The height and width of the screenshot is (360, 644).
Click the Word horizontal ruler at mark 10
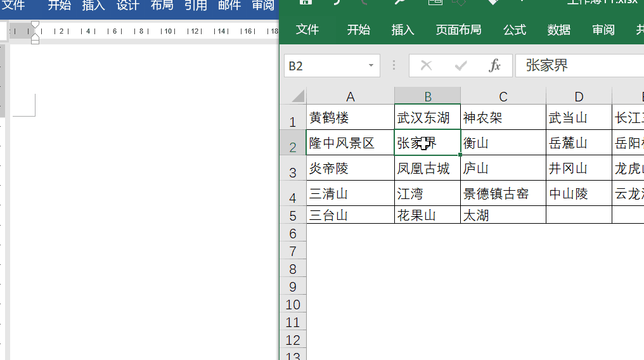168,31
